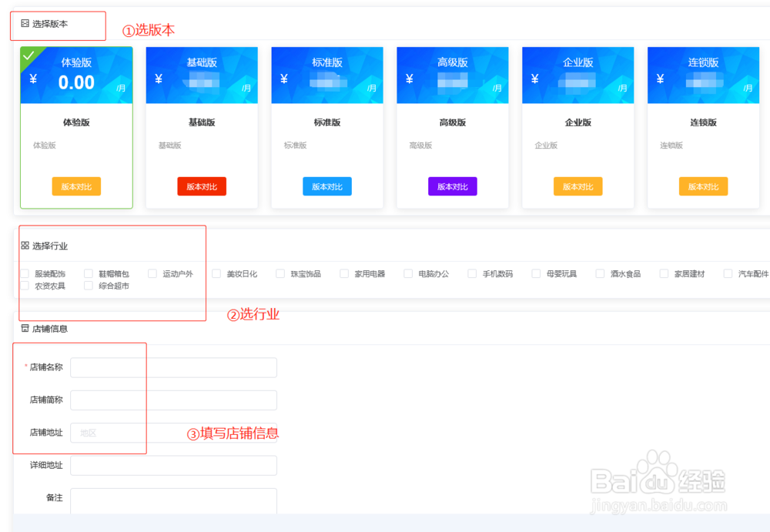The height and width of the screenshot is (532, 770).
Task: Click the 选择版本 section icon
Action: [x=25, y=23]
